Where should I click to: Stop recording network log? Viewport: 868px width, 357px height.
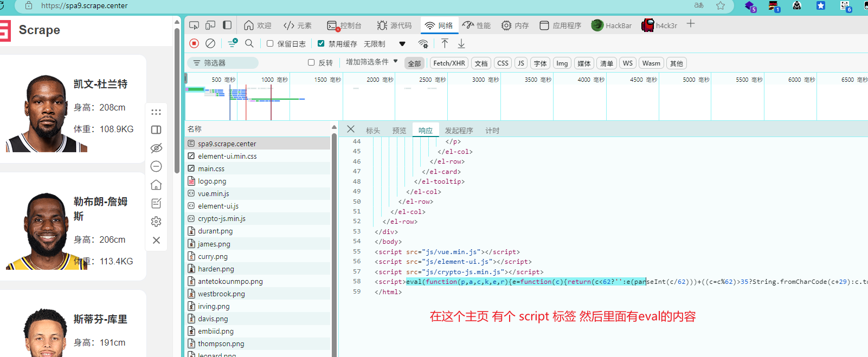click(194, 43)
